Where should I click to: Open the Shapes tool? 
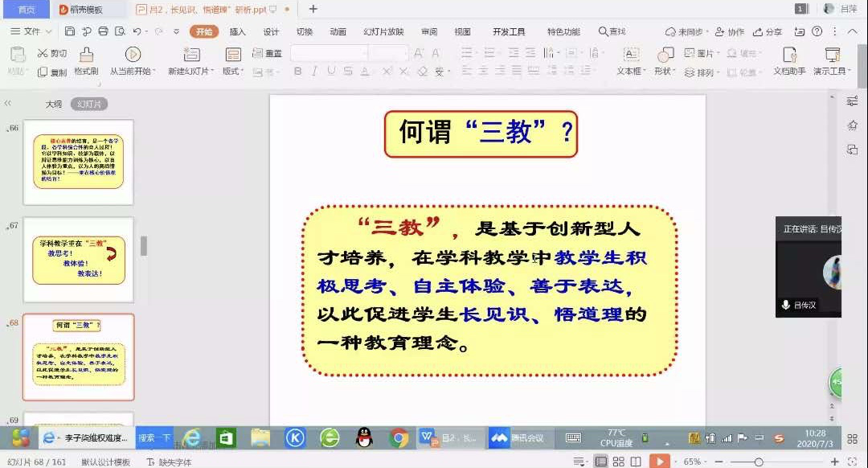point(665,55)
